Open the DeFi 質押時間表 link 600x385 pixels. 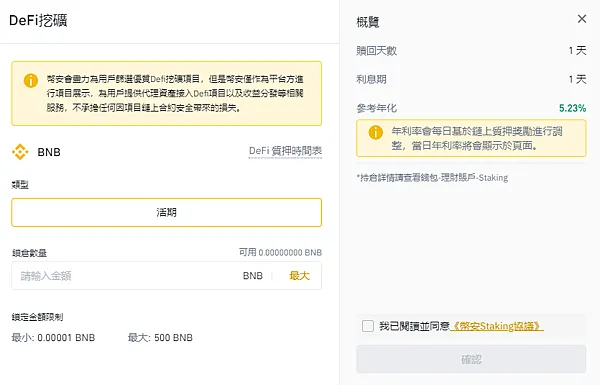[285, 151]
